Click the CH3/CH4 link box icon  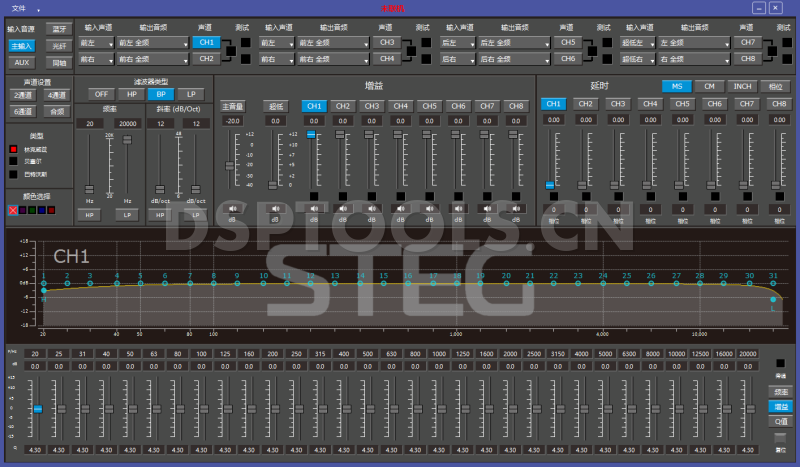pyautogui.click(x=411, y=51)
